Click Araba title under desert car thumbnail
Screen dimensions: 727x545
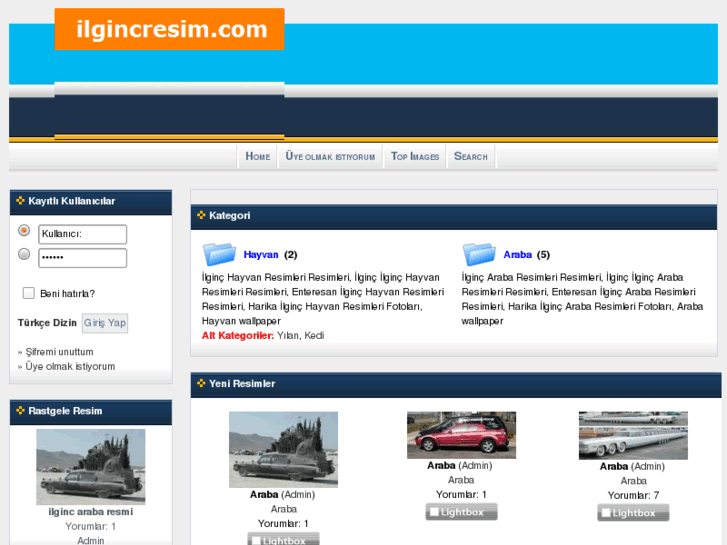point(264,495)
